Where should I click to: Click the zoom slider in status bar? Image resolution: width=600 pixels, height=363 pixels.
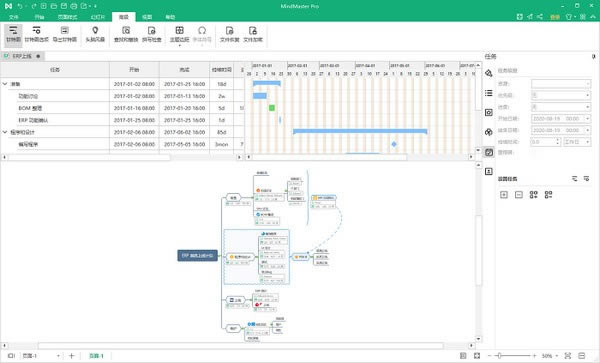coord(513,356)
